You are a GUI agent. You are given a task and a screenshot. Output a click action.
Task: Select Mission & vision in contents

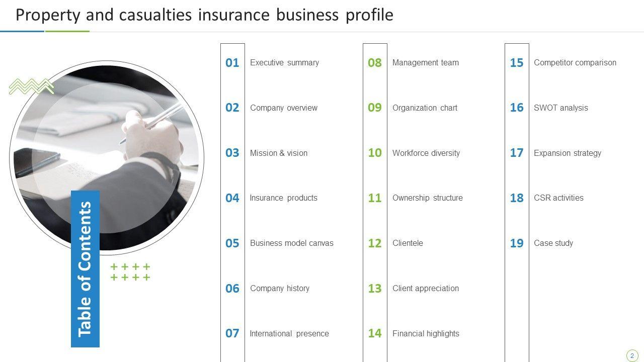pos(278,153)
